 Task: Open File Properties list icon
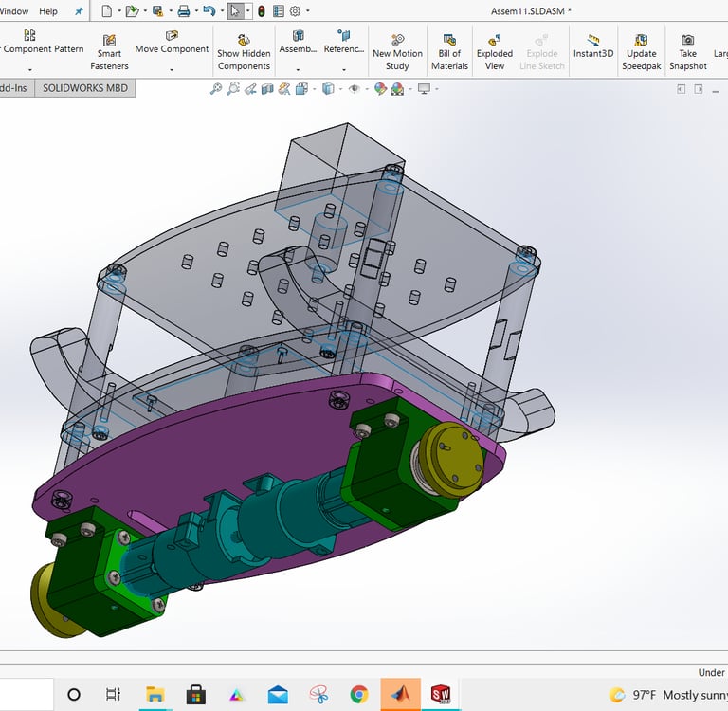click(x=279, y=11)
